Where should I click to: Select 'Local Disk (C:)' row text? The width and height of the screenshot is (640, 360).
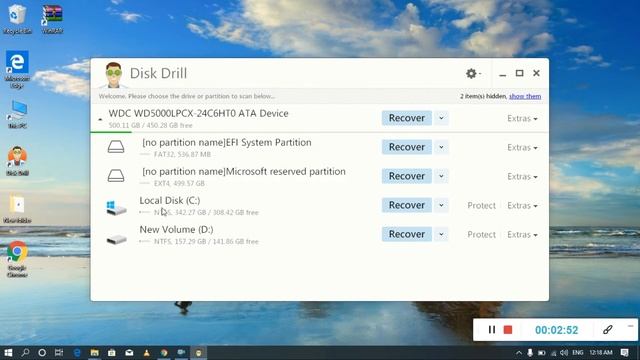tap(170, 200)
